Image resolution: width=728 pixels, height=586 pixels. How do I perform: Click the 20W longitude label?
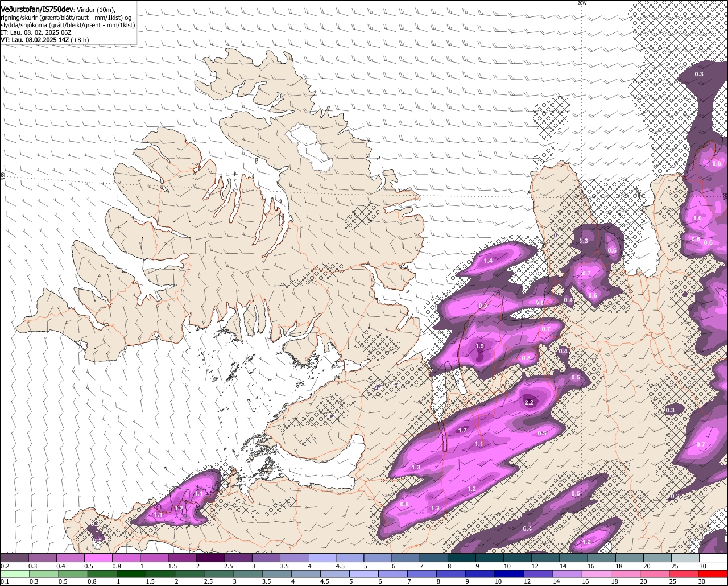coord(581,3)
